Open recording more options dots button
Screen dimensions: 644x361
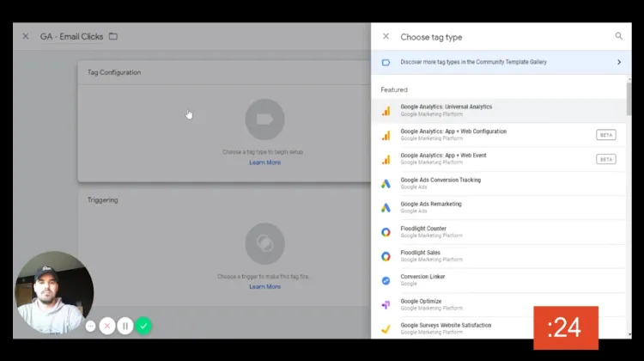pos(91,326)
